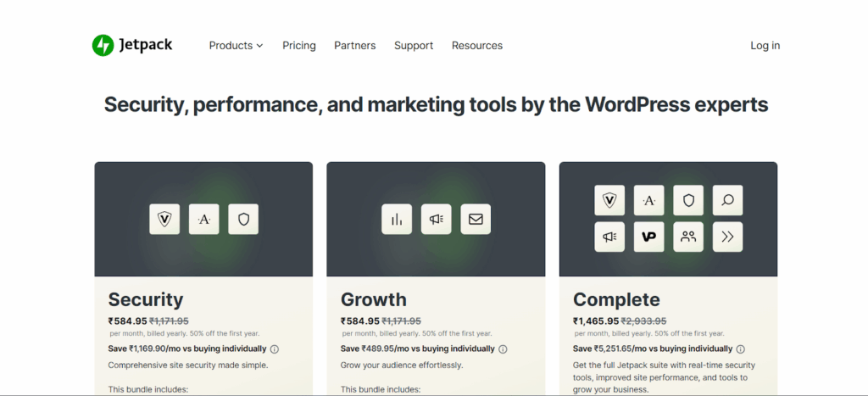The width and height of the screenshot is (868, 396).
Task: Click the Akismet 'A' icon in Complete card
Action: click(x=648, y=200)
